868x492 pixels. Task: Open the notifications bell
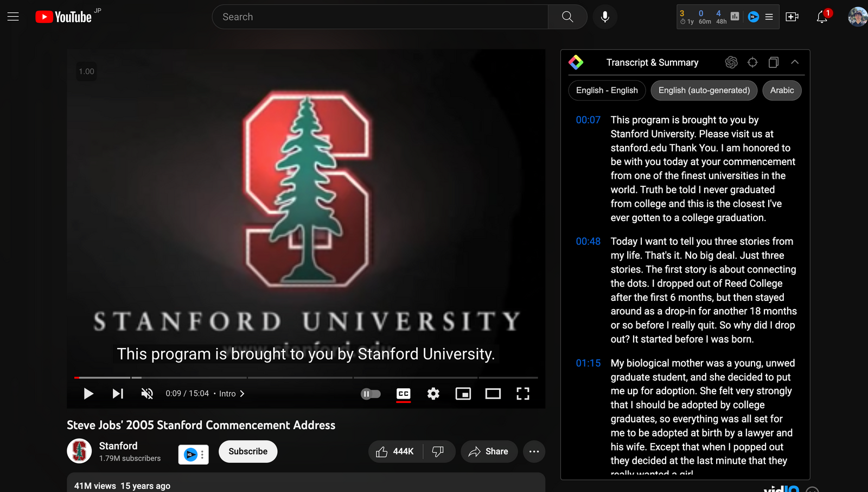tap(822, 17)
